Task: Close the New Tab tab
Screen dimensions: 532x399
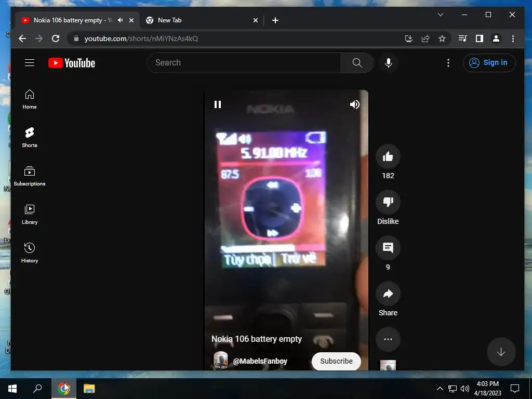Action: (256, 20)
